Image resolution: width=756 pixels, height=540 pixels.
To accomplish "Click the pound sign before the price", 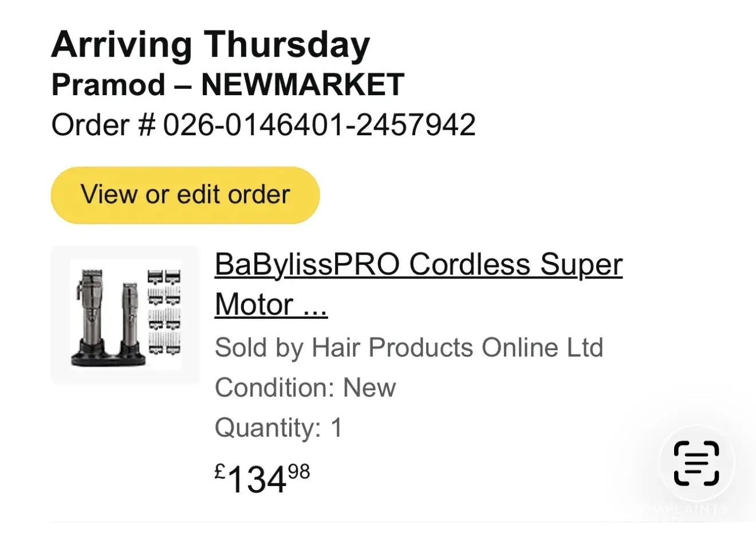I will pos(220,472).
